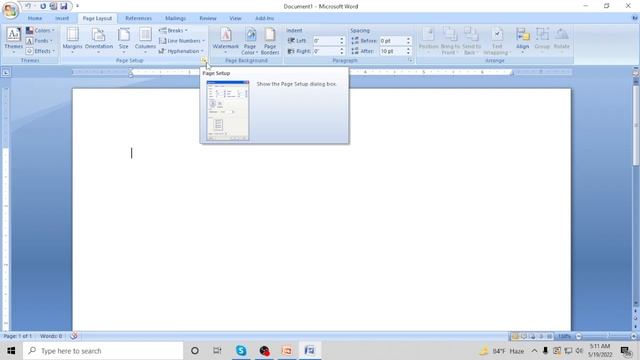Open the Office Button menu
The width and height of the screenshot is (640, 360).
click(10, 10)
